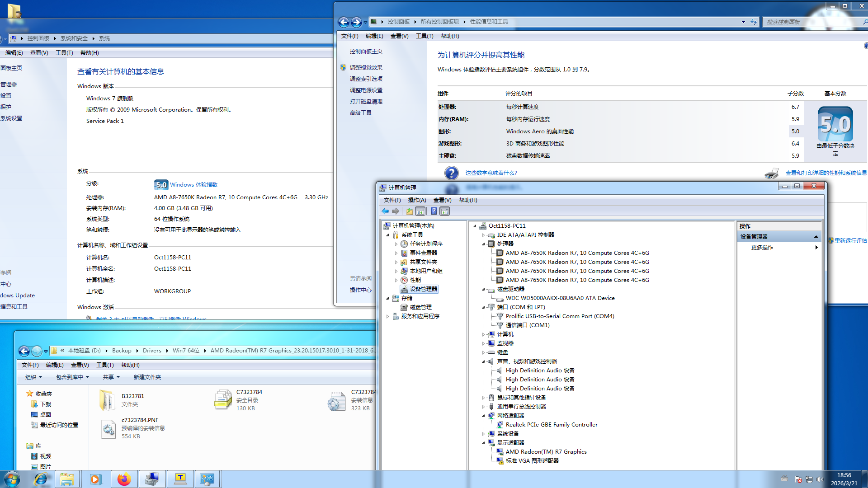Toggle show/hide console tree toolbar icon

click(x=420, y=211)
